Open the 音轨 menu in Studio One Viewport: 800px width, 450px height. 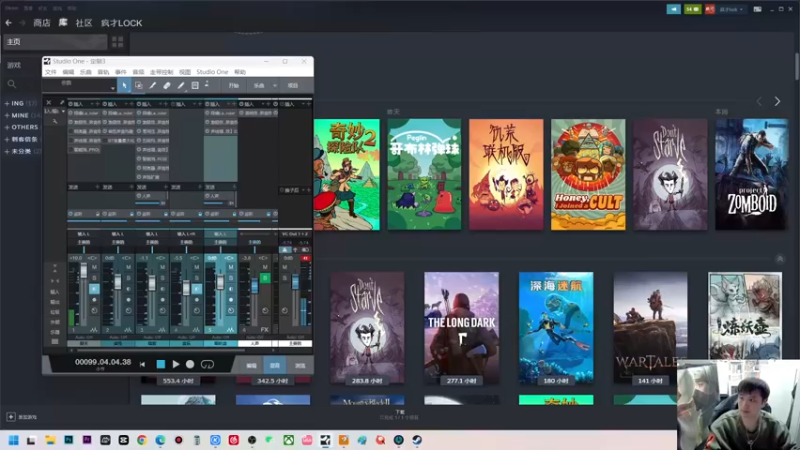(x=103, y=72)
